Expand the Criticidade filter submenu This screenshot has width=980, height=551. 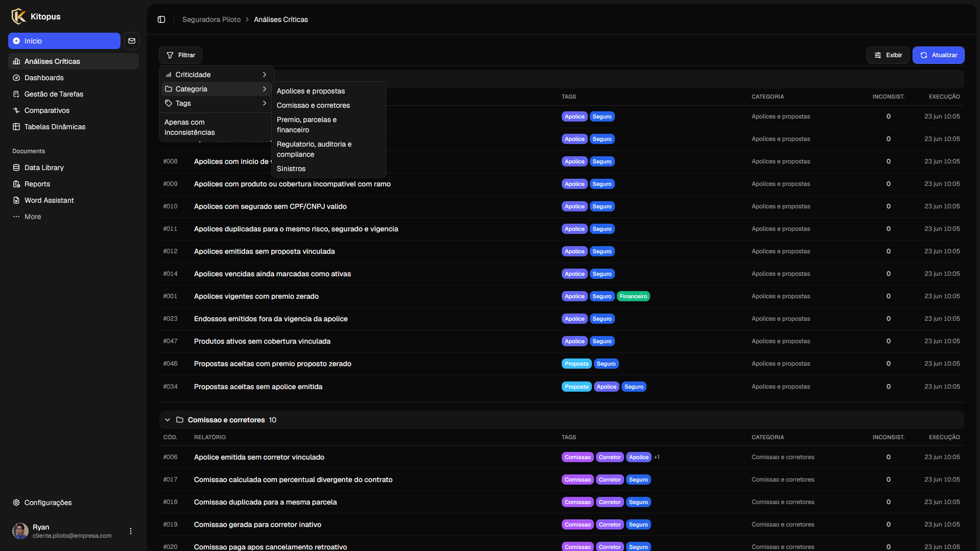point(216,75)
